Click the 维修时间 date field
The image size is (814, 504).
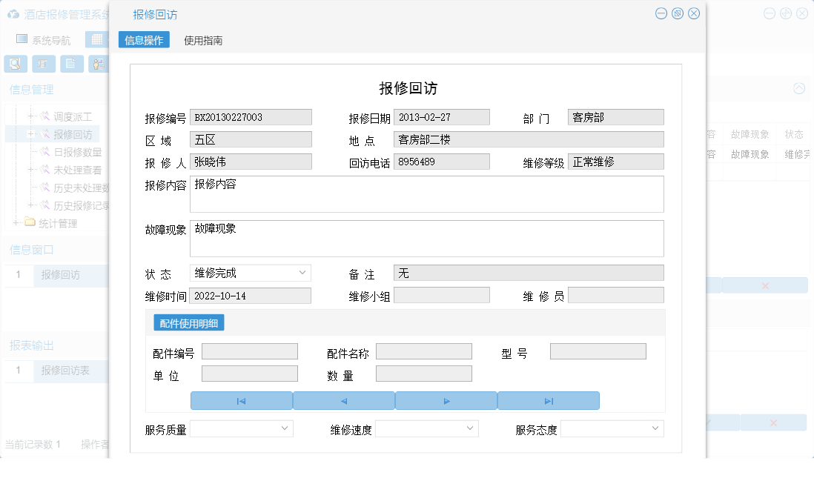(x=250, y=295)
